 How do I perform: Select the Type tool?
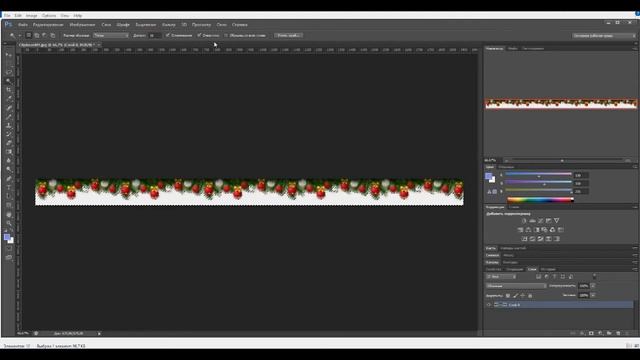pos(9,188)
